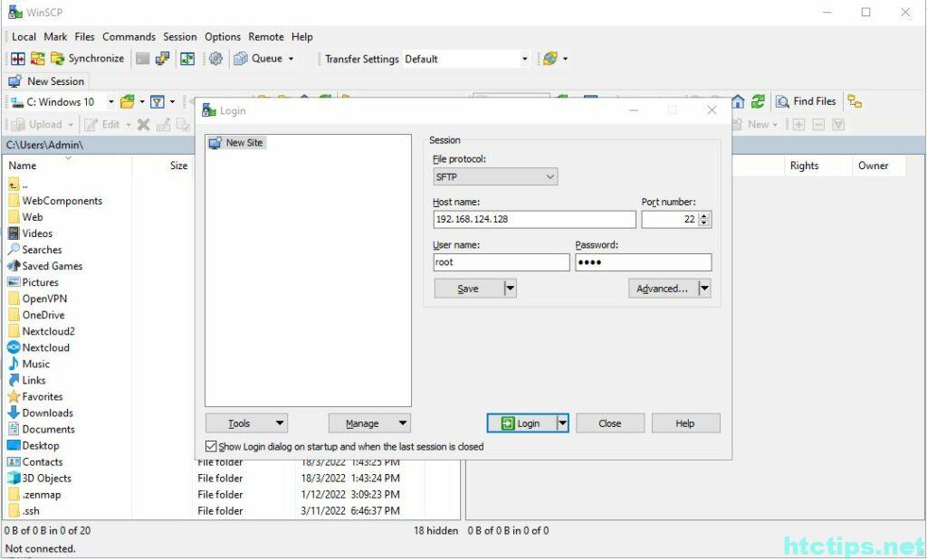
Task: Increase the port number with the up spinner
Action: [703, 215]
